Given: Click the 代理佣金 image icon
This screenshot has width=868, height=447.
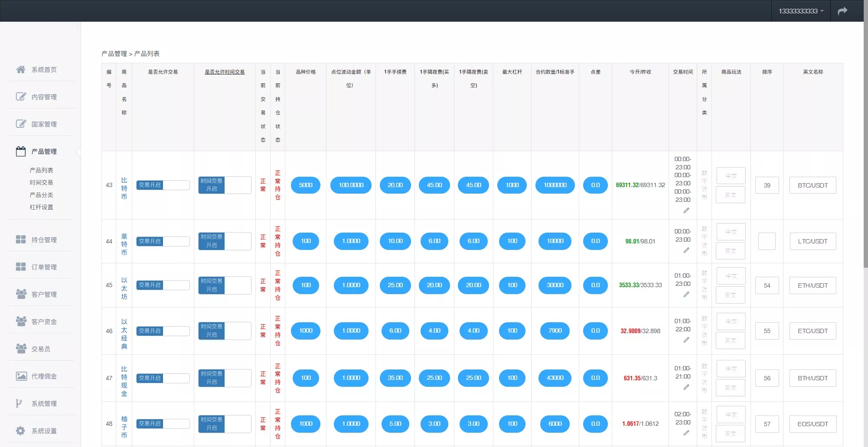Looking at the screenshot, I should click(21, 376).
